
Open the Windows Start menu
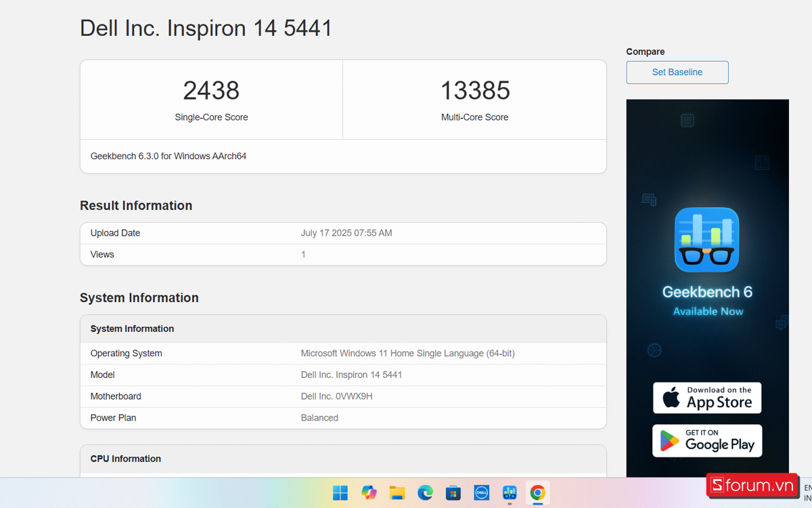tap(340, 492)
